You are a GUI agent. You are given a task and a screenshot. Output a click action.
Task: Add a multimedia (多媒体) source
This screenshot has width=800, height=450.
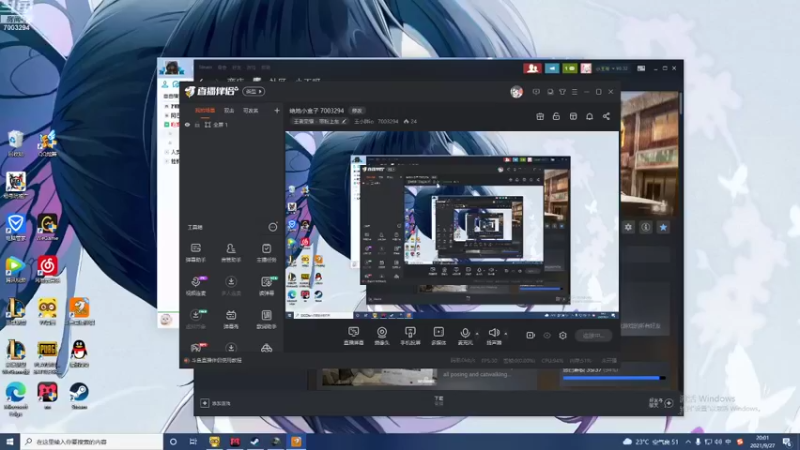[438, 336]
